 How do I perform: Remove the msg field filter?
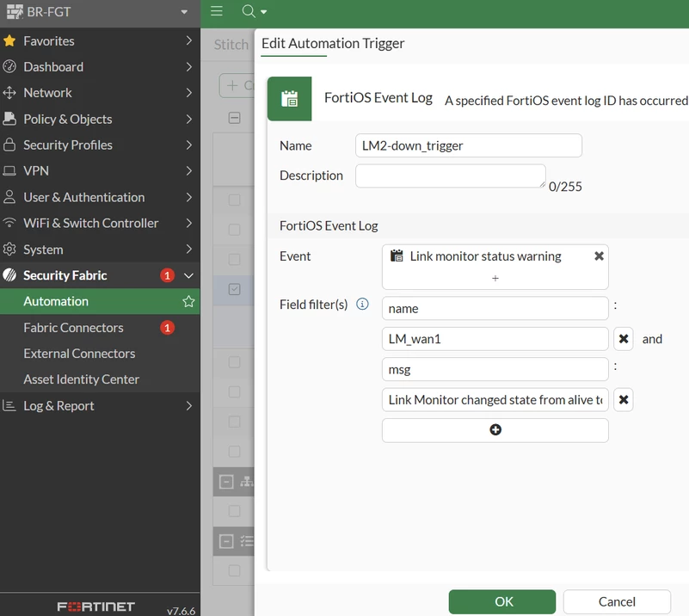pos(623,400)
